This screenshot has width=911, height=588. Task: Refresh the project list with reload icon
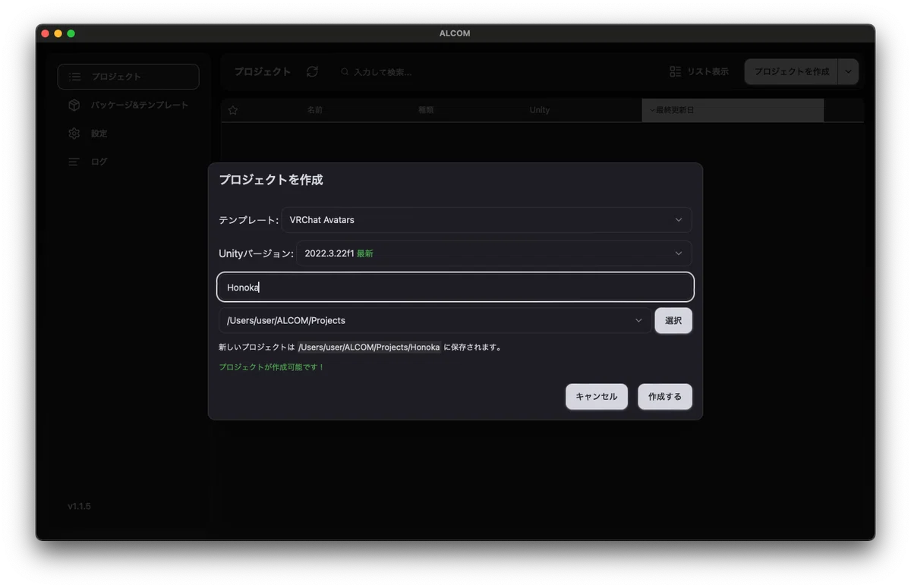312,71
